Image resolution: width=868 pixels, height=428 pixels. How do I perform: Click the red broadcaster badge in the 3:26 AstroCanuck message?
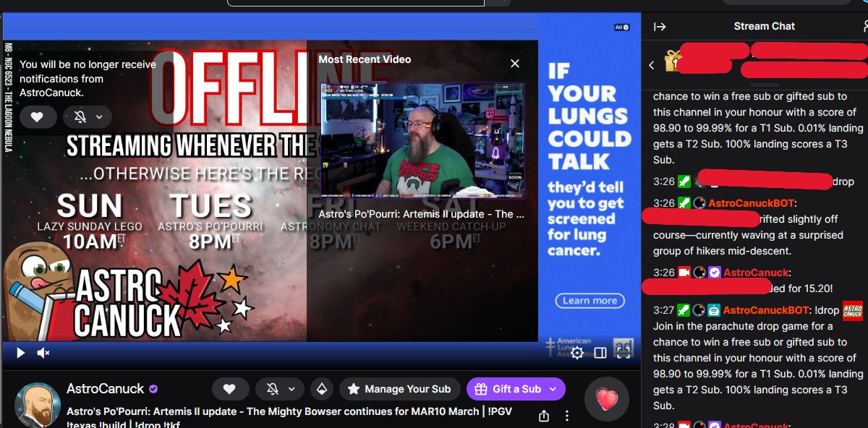[x=684, y=273]
